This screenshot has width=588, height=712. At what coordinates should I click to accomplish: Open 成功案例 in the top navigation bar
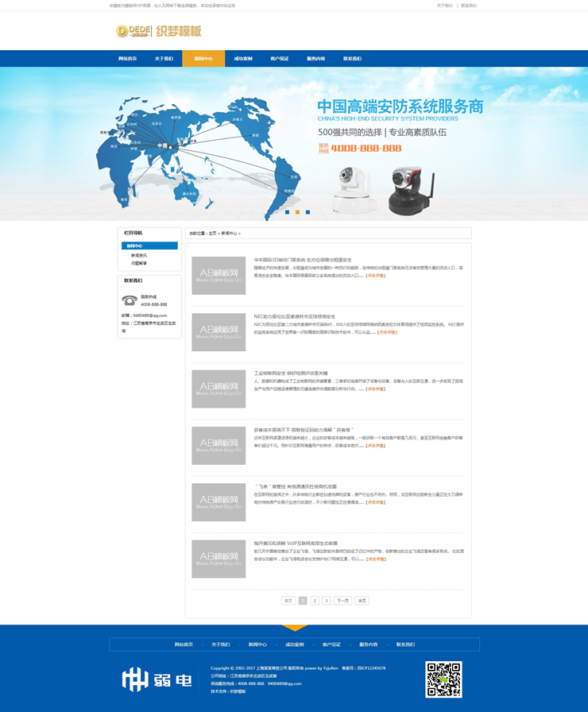(x=243, y=59)
